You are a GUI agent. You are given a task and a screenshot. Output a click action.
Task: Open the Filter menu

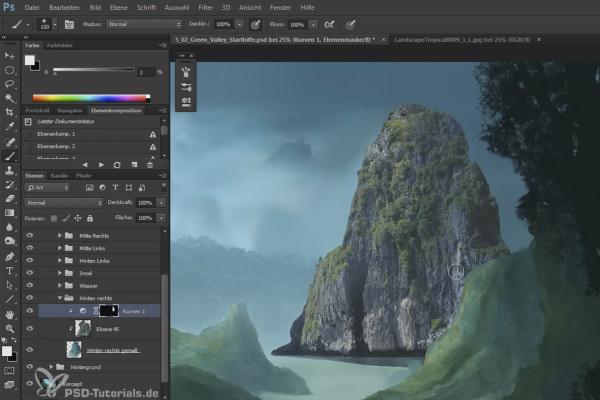[x=205, y=8]
